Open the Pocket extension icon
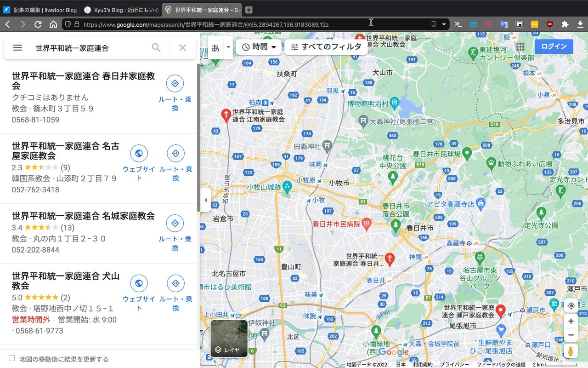This screenshot has width=588, height=368. tap(489, 24)
